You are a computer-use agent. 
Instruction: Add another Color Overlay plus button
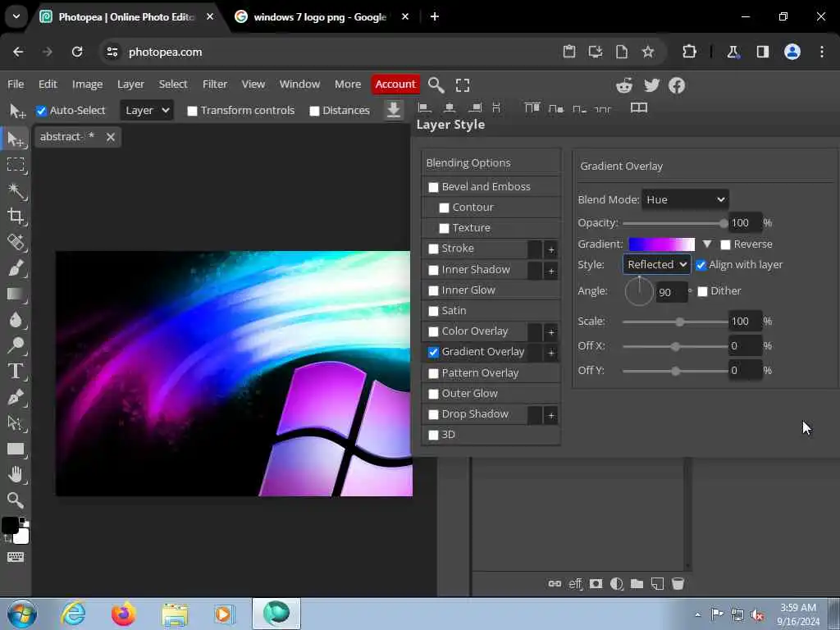pyautogui.click(x=550, y=332)
